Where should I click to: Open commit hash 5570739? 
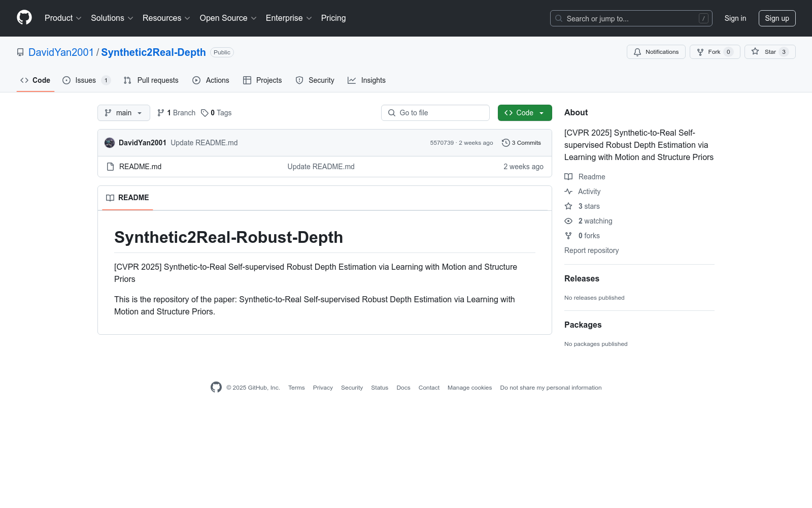click(x=442, y=143)
